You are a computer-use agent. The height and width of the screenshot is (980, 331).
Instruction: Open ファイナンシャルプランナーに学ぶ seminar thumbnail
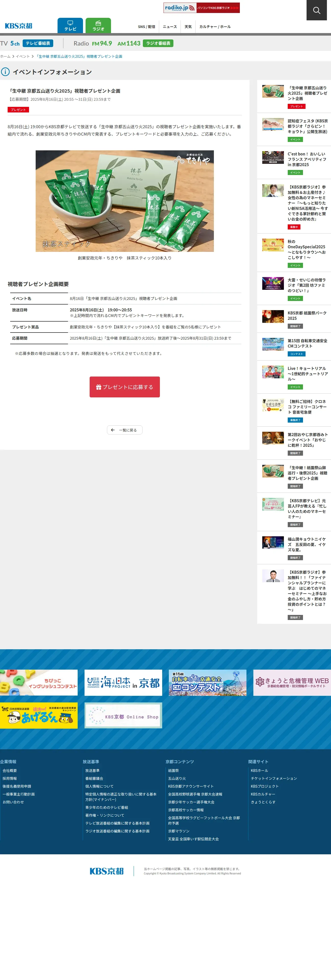tap(273, 575)
